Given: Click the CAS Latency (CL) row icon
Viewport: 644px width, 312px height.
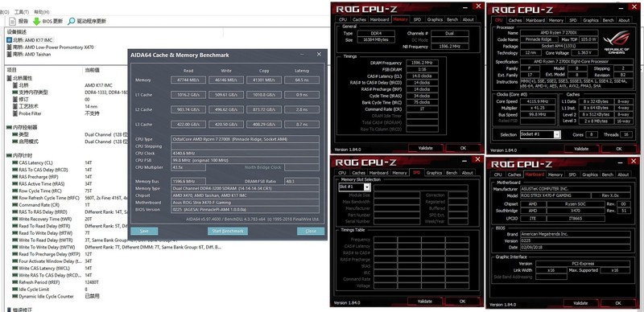Looking at the screenshot, I should point(15,163).
